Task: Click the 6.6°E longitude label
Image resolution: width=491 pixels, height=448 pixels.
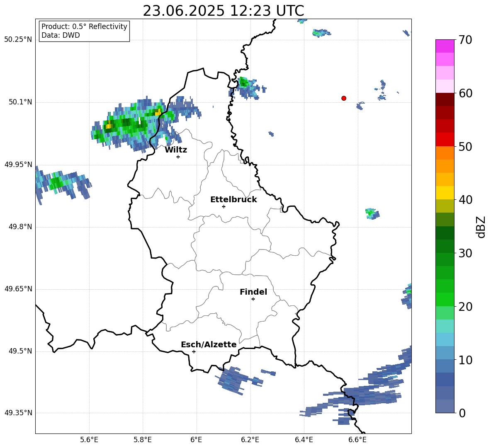Action: pos(357,440)
